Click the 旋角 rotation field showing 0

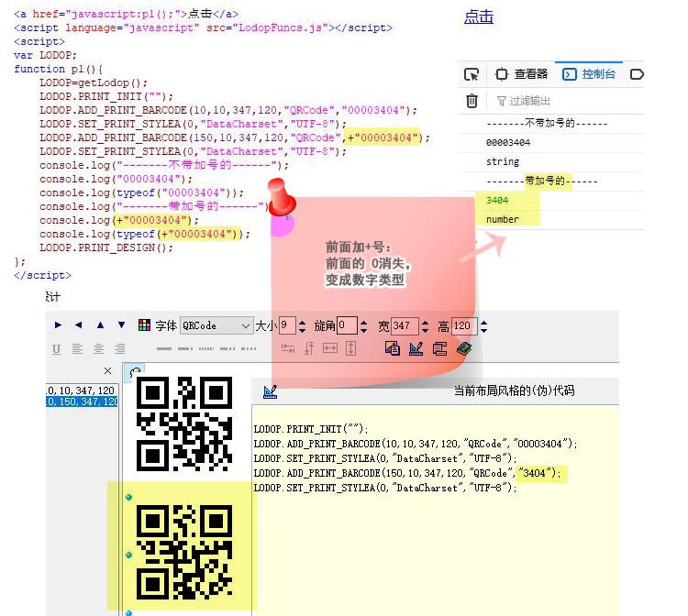coord(347,325)
